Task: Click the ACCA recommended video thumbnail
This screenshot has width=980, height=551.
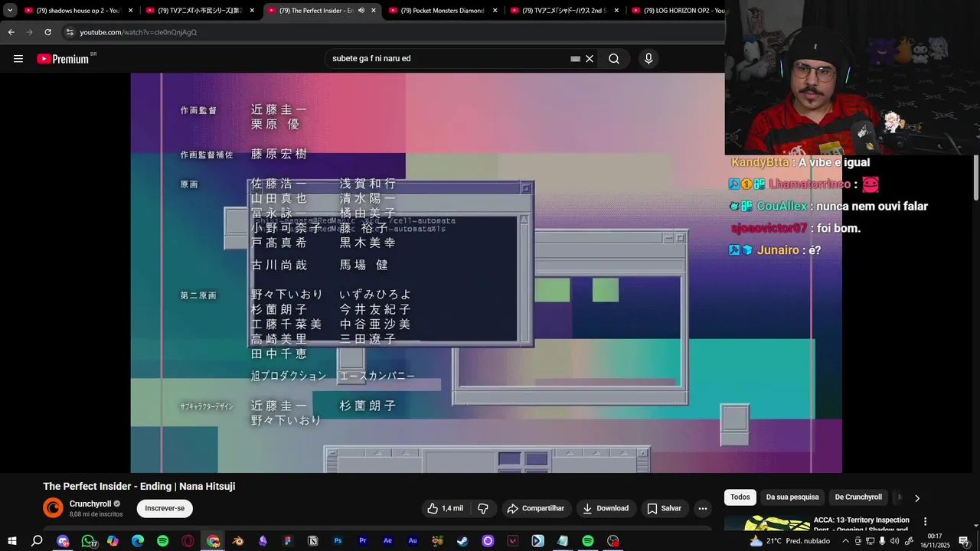Action: click(x=766, y=523)
